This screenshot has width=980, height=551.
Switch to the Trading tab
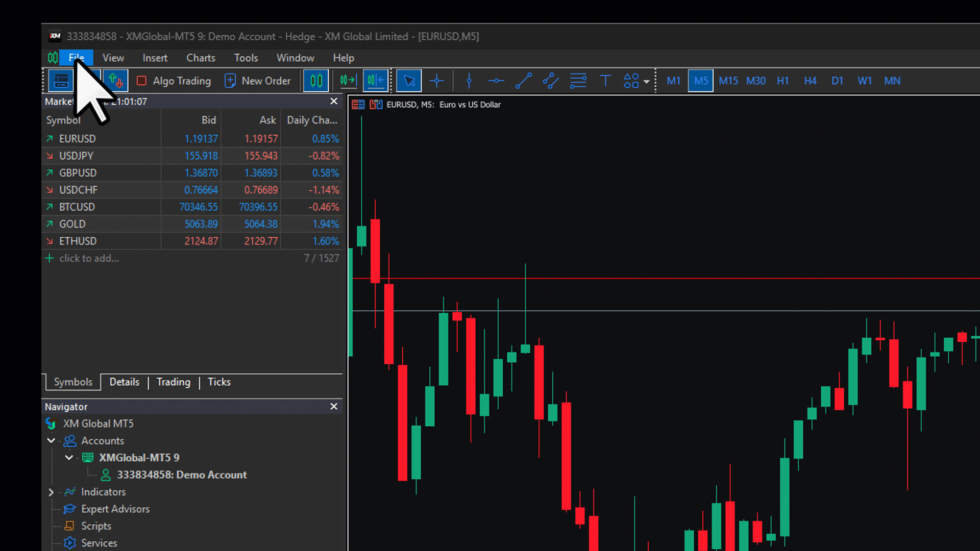pyautogui.click(x=174, y=382)
